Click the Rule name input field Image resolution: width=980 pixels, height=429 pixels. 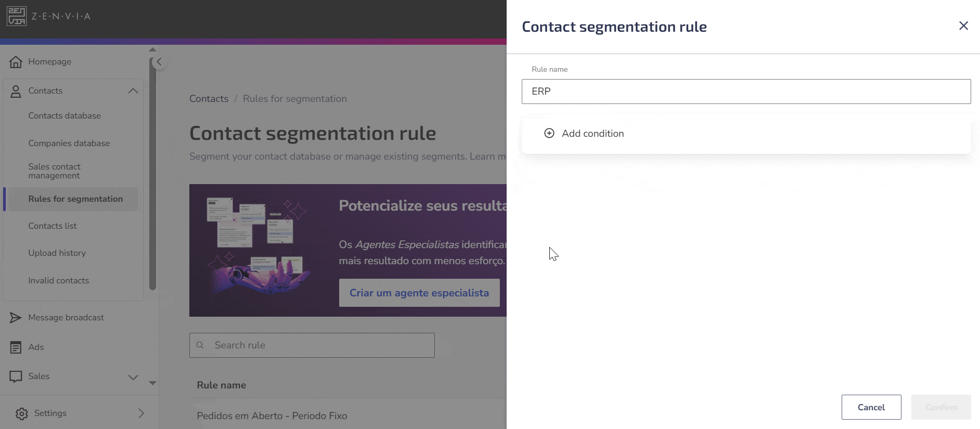(x=746, y=92)
